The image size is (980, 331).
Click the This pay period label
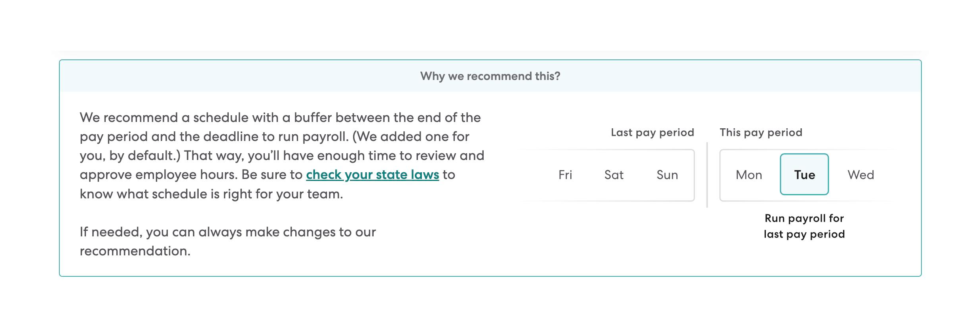click(761, 132)
